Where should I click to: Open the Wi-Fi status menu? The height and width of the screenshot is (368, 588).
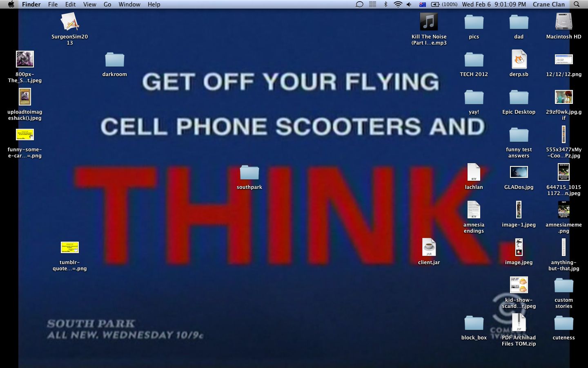[398, 4]
